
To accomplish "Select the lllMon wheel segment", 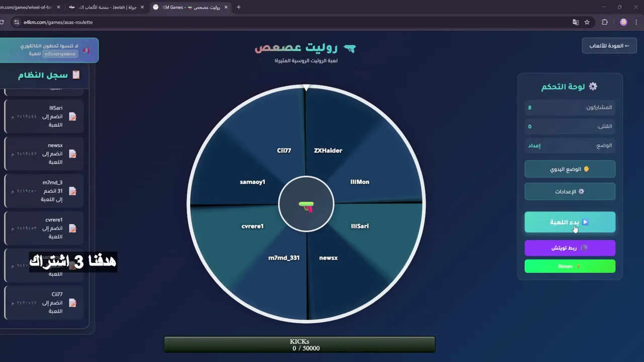I will (360, 182).
